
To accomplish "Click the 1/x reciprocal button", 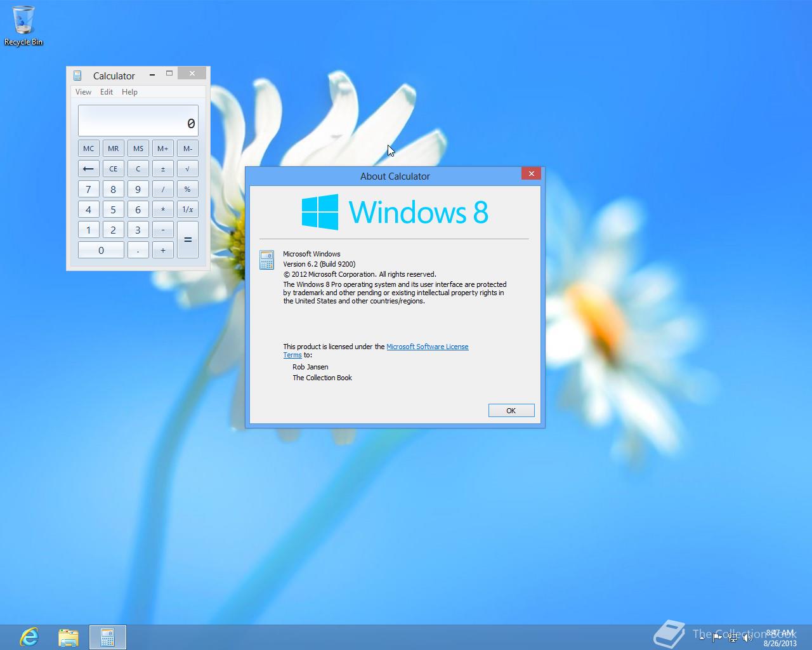I will pos(188,209).
